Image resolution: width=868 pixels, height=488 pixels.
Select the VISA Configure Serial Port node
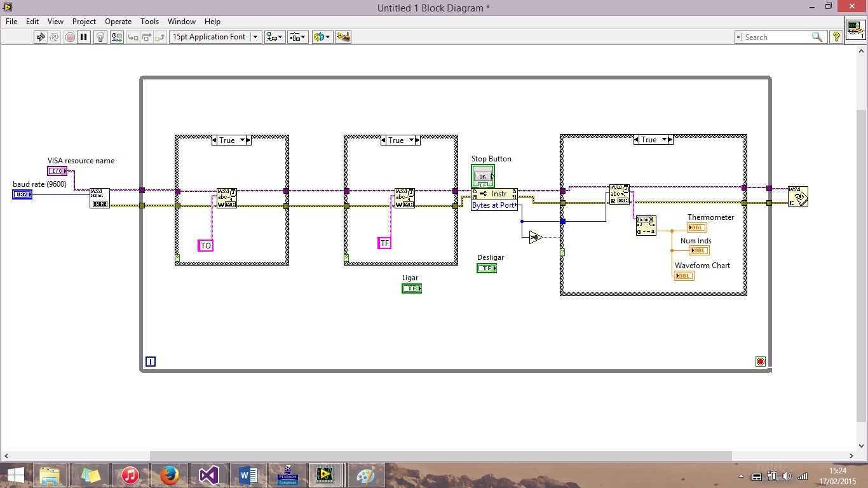point(100,198)
